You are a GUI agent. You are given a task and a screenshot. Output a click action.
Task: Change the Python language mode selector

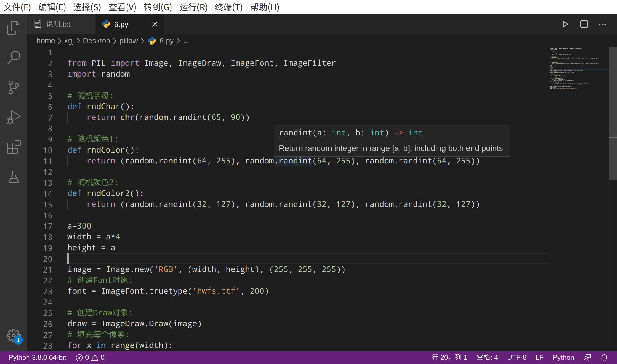point(563,357)
